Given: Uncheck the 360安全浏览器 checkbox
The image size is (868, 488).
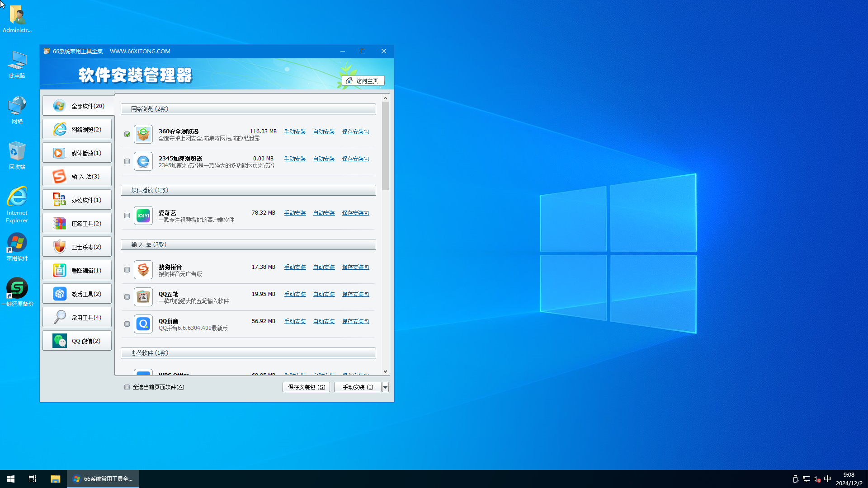Looking at the screenshot, I should point(127,134).
